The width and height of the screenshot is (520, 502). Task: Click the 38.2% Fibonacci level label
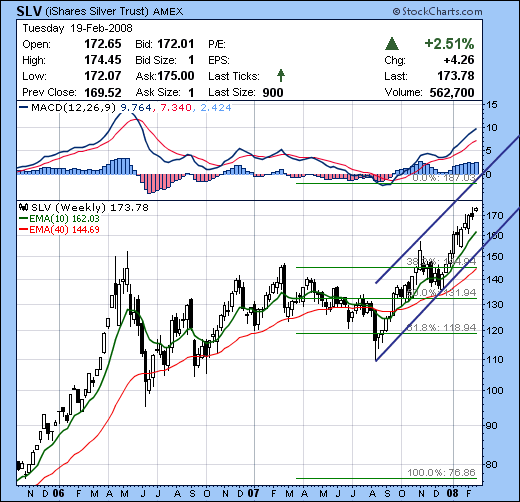(x=441, y=261)
